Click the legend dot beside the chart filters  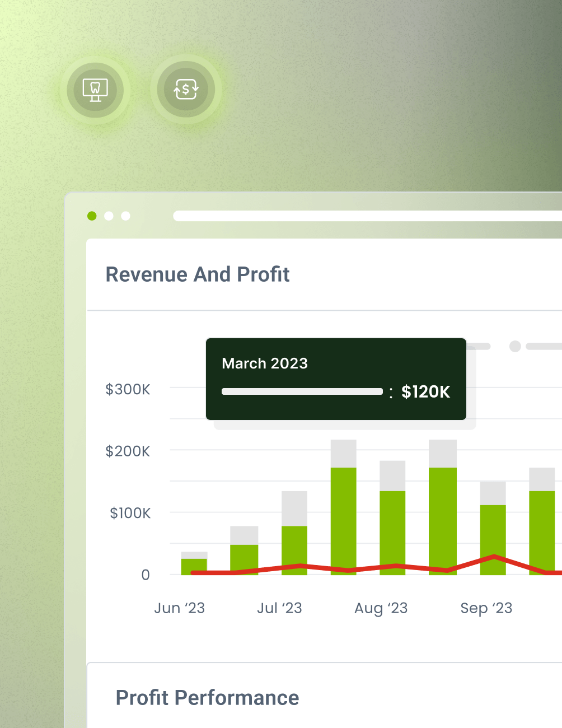click(x=514, y=346)
